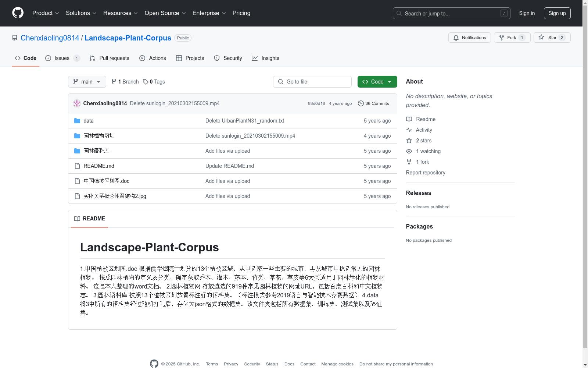
Task: Expand the Solutions menu
Action: tap(81, 13)
